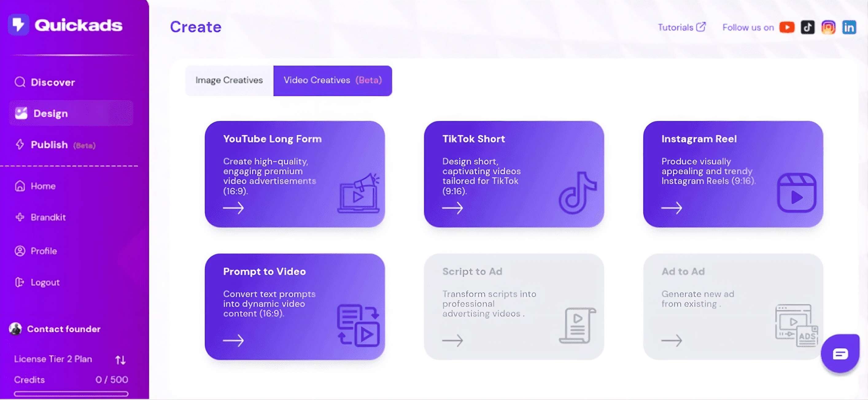The image size is (868, 400).
Task: Open the Tutorials link
Action: [682, 27]
